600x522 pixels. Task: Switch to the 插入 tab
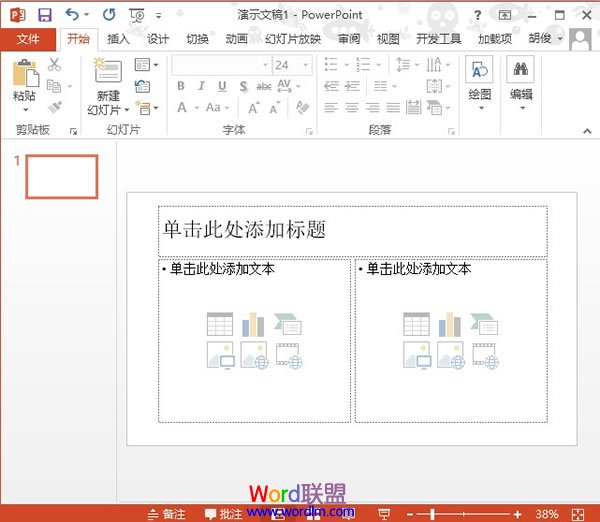pyautogui.click(x=118, y=39)
